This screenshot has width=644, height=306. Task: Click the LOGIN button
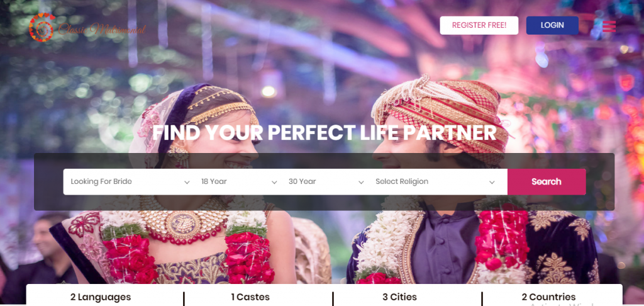(552, 25)
